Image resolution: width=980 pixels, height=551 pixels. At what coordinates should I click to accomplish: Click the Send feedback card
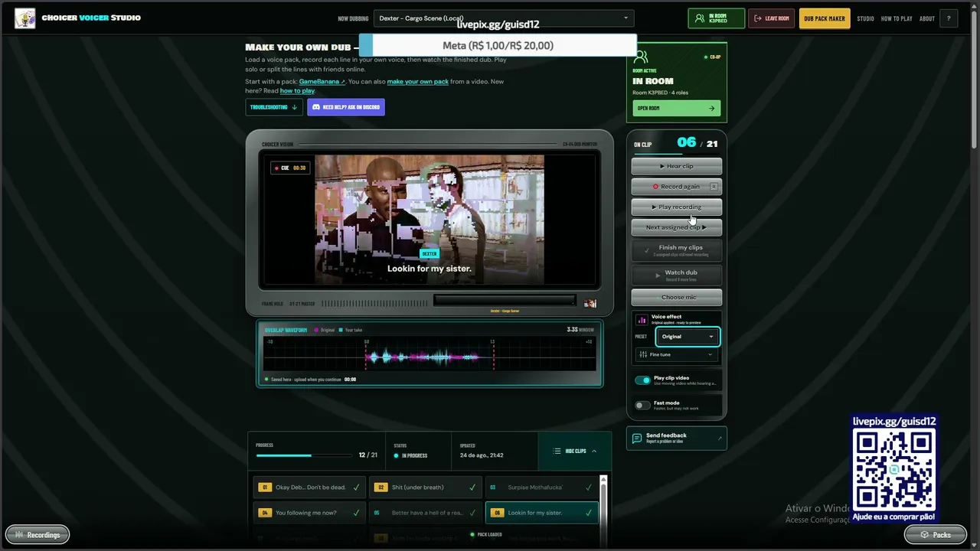pos(676,439)
